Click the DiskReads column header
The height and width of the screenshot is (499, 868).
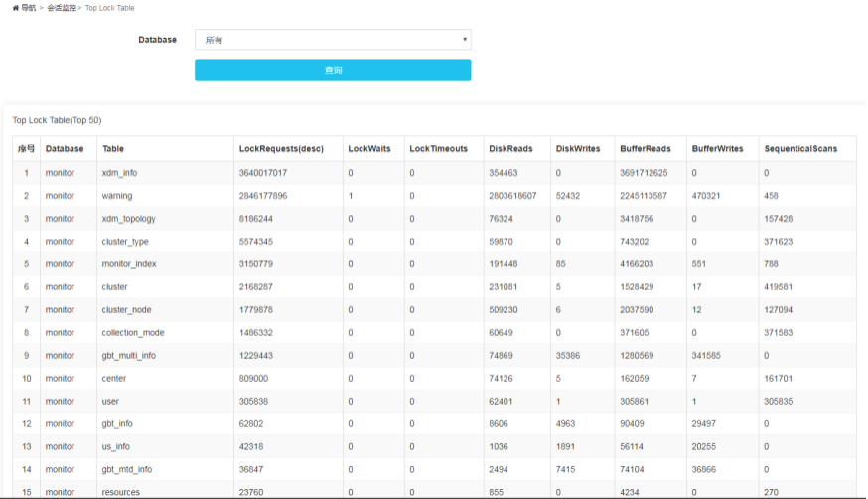(510, 148)
